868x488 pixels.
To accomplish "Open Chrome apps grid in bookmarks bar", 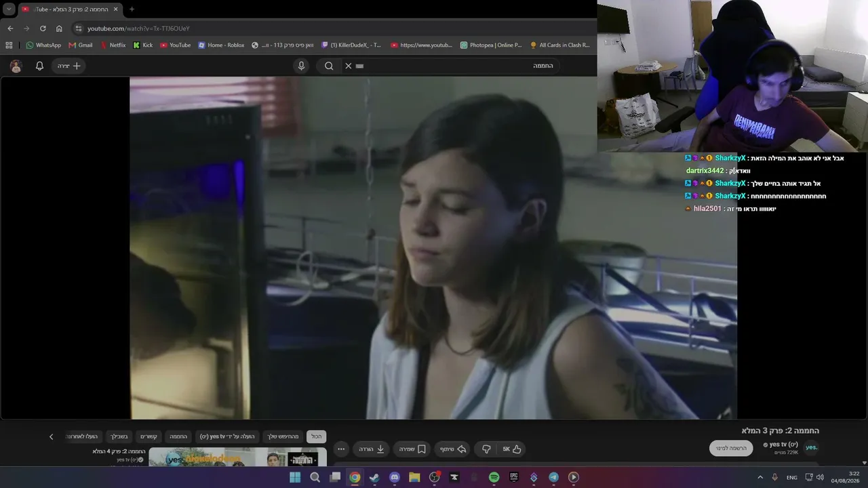I will click(x=9, y=45).
